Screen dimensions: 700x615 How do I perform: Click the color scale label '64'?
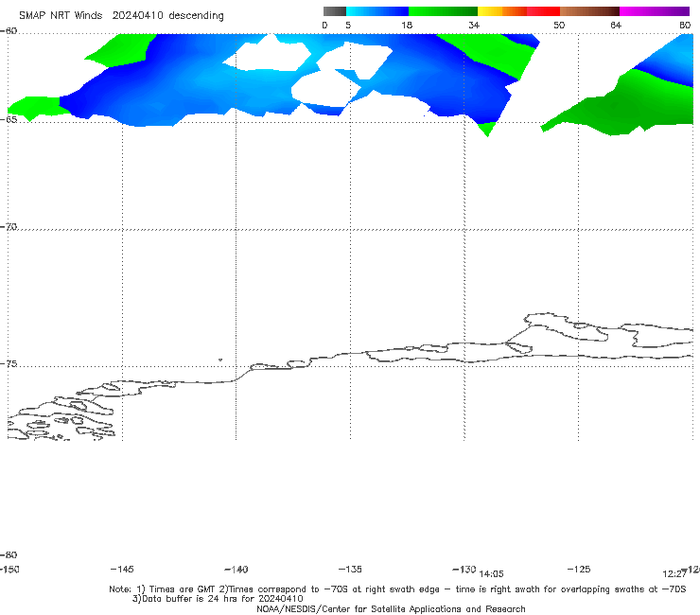point(616,26)
